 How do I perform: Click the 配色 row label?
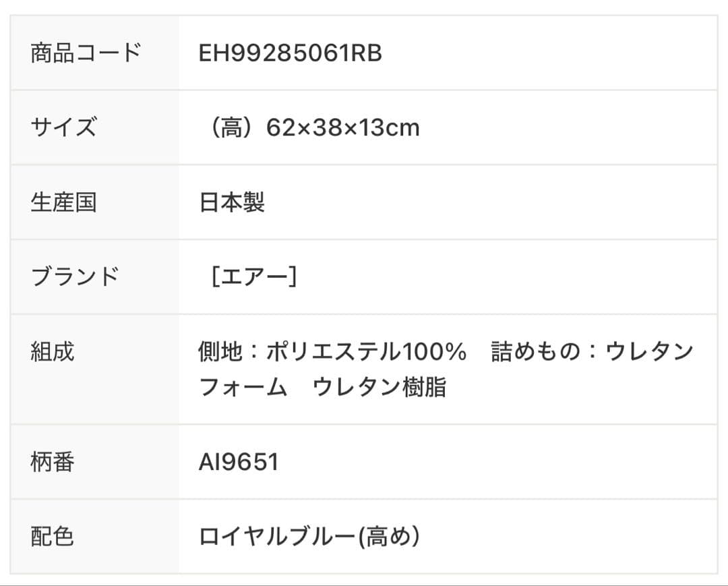[x=53, y=537]
